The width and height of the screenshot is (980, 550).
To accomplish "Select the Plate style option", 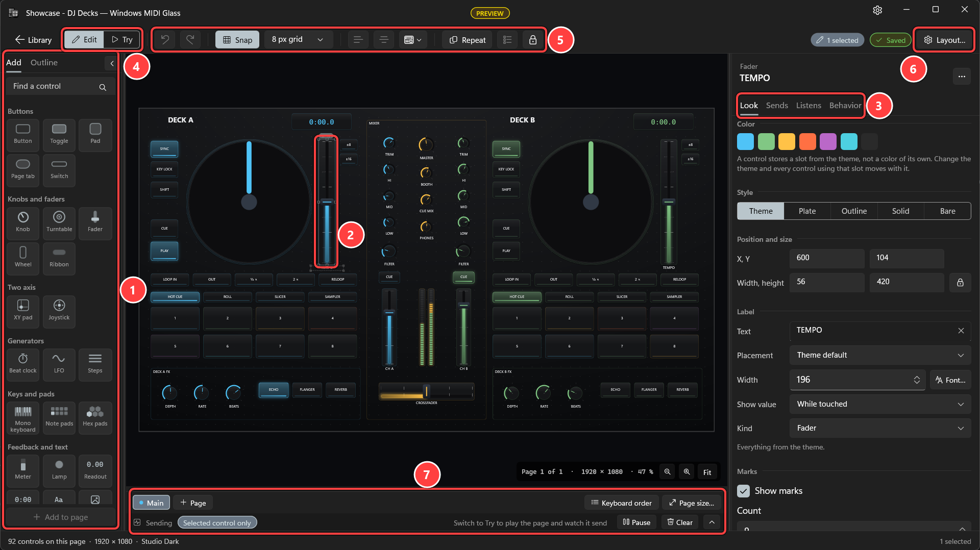I will point(807,211).
